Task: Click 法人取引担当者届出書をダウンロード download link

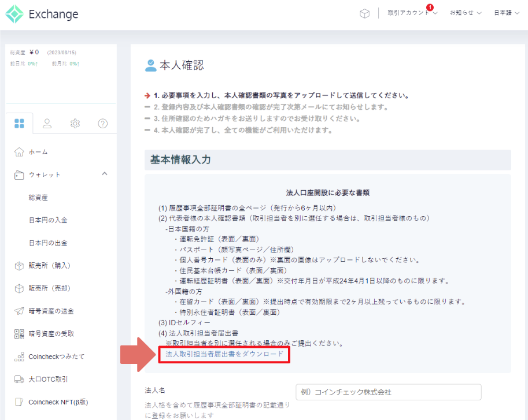Action: [224, 355]
